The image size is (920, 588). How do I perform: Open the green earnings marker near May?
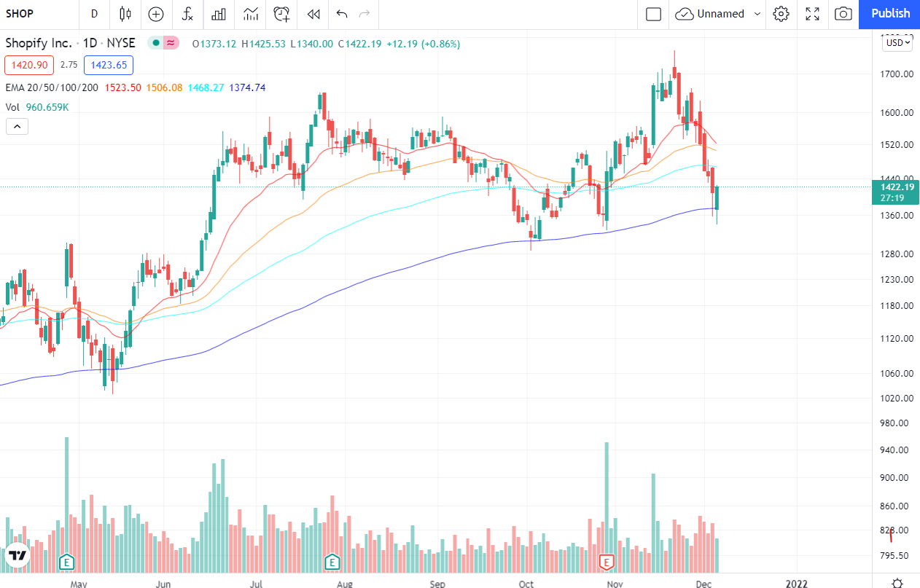67,562
